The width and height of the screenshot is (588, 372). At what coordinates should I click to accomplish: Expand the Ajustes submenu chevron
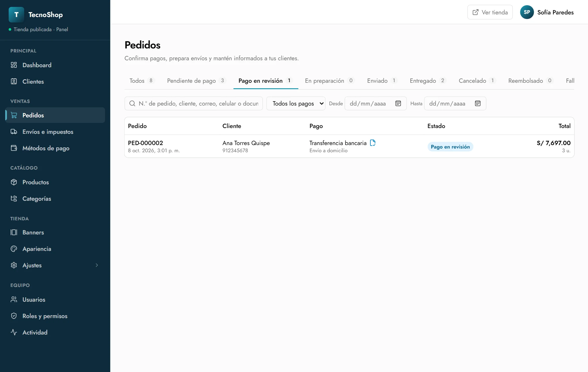coord(97,265)
